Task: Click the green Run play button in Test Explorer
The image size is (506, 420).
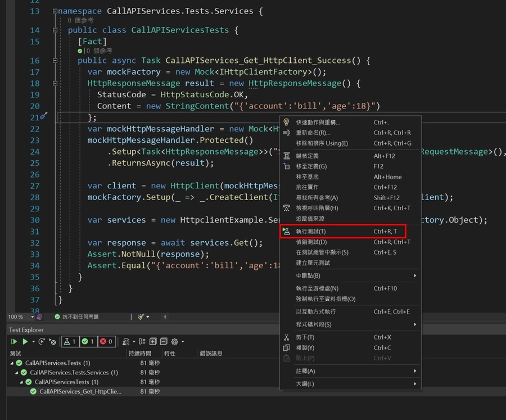Action: [25, 341]
